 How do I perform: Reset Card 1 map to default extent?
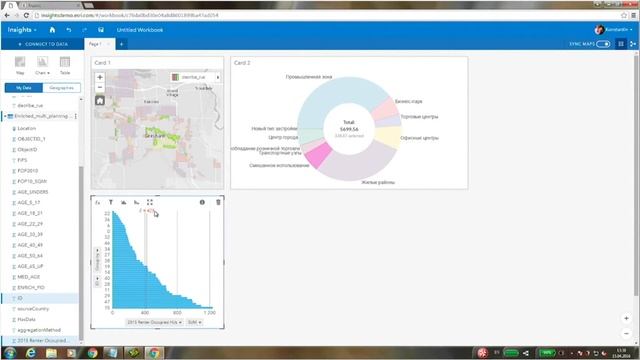click(100, 100)
